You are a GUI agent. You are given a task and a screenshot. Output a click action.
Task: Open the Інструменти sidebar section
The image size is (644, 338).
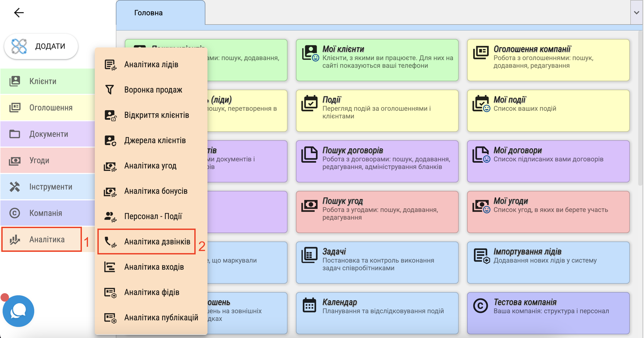click(48, 187)
